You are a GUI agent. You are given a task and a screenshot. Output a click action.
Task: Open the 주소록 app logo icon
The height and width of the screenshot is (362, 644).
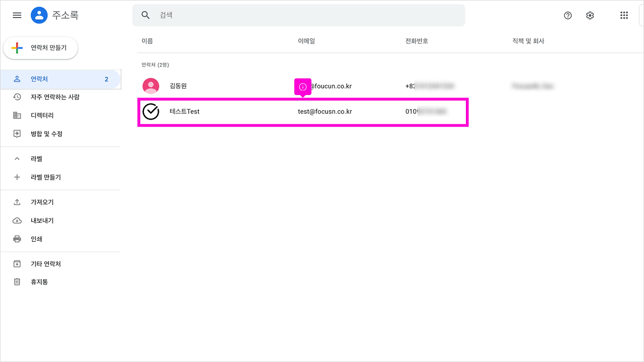tap(39, 15)
